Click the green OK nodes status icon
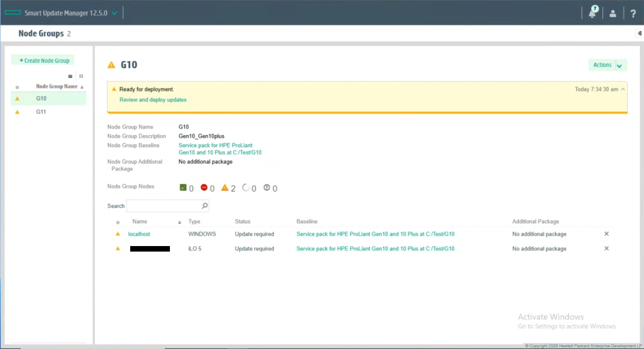 coord(183,188)
